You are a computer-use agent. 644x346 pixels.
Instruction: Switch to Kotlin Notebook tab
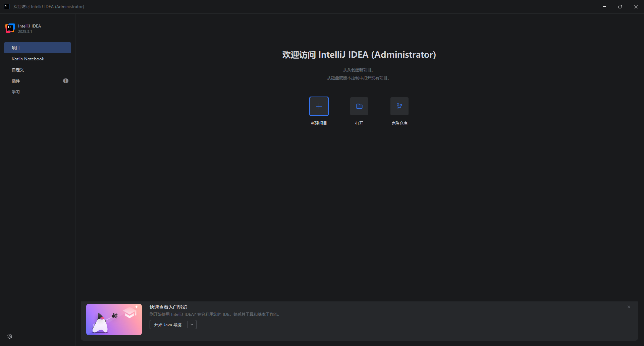(38, 59)
